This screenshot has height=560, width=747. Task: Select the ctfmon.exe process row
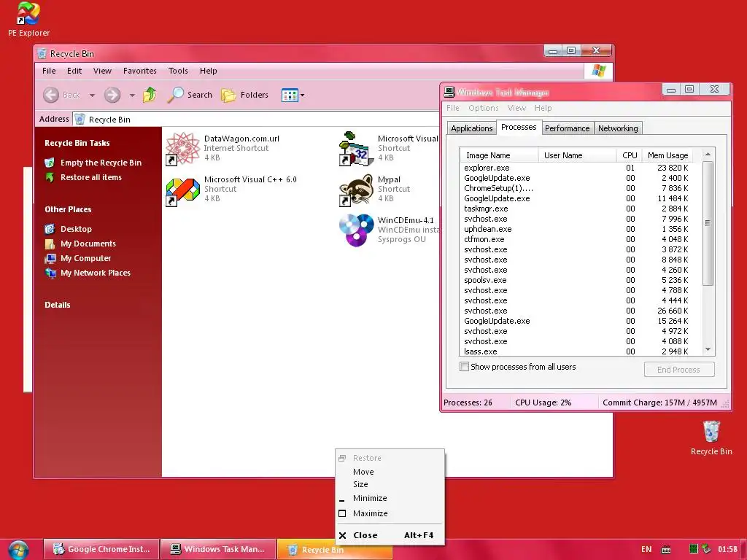[580, 239]
